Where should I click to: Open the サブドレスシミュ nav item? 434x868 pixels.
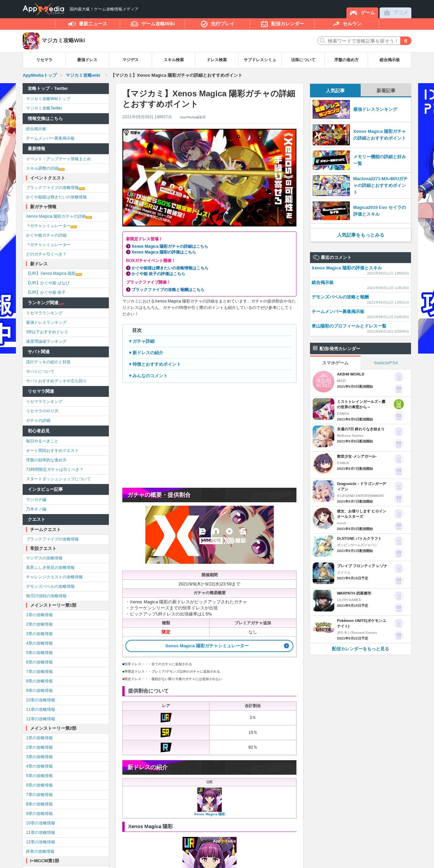pyautogui.click(x=260, y=60)
